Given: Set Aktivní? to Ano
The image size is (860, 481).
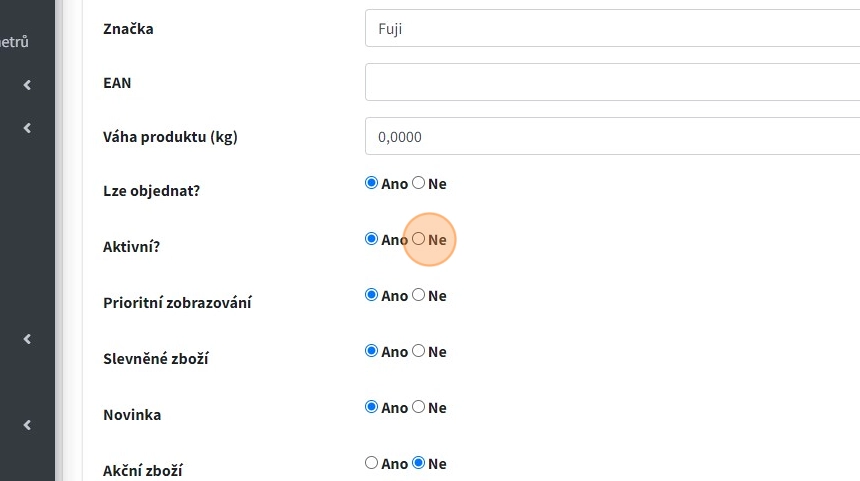Looking at the screenshot, I should coord(372,239).
